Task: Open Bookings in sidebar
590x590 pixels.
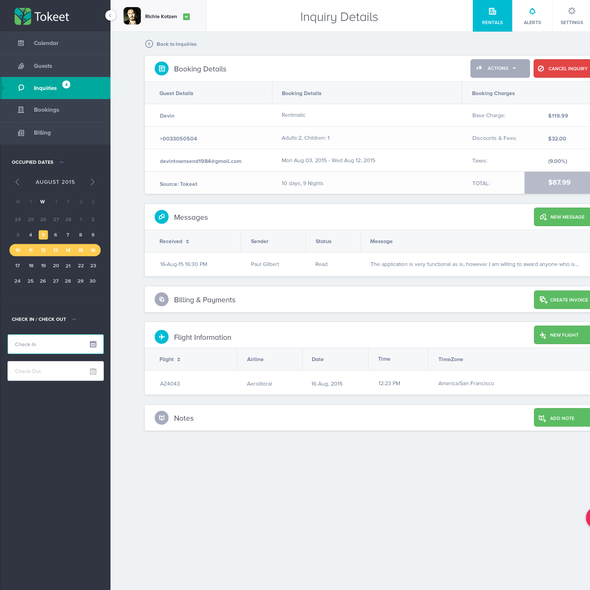Action: (55, 110)
